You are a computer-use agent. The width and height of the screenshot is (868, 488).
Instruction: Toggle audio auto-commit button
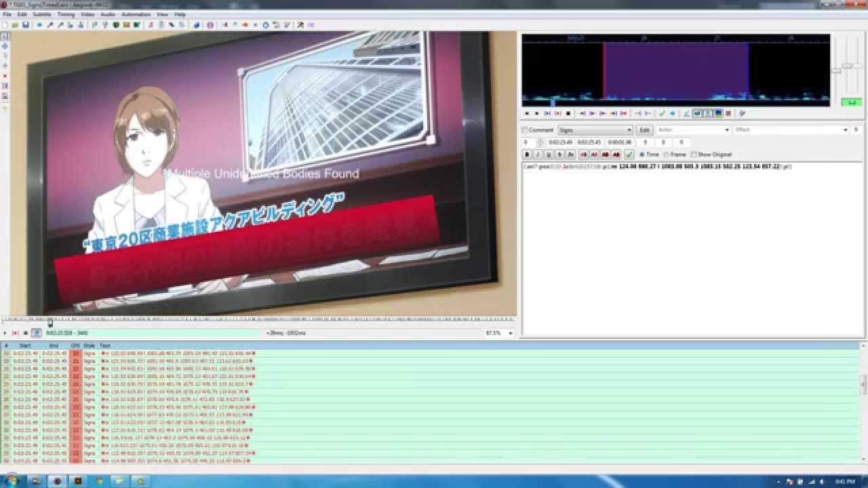pos(686,113)
